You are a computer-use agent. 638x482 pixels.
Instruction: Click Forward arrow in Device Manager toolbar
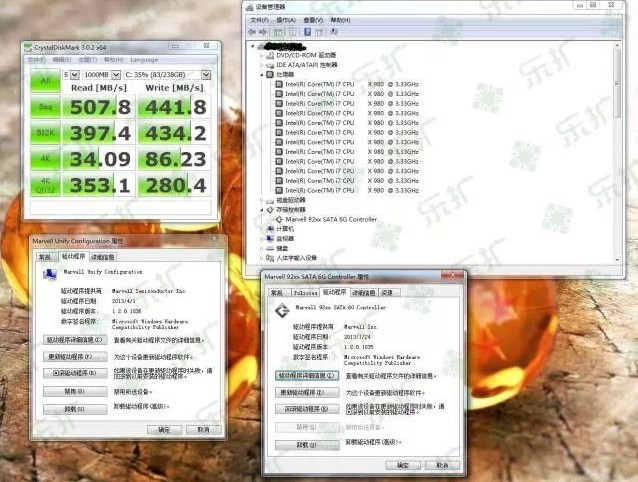point(263,32)
